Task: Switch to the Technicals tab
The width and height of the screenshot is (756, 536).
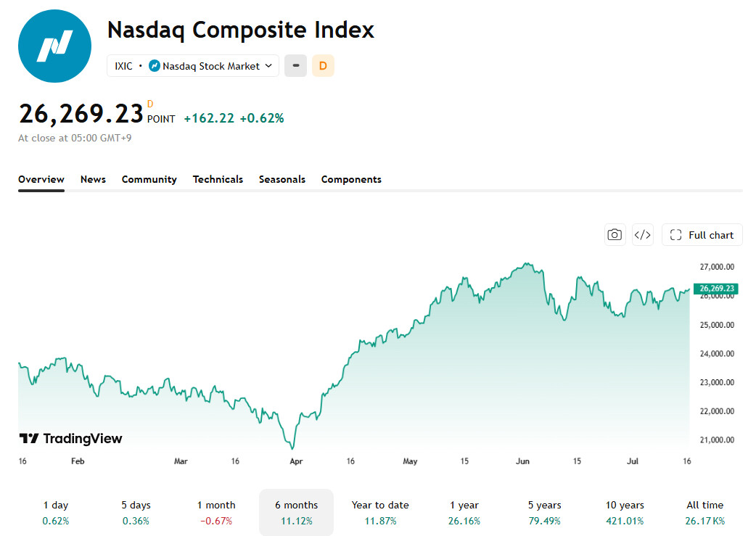Action: [218, 179]
